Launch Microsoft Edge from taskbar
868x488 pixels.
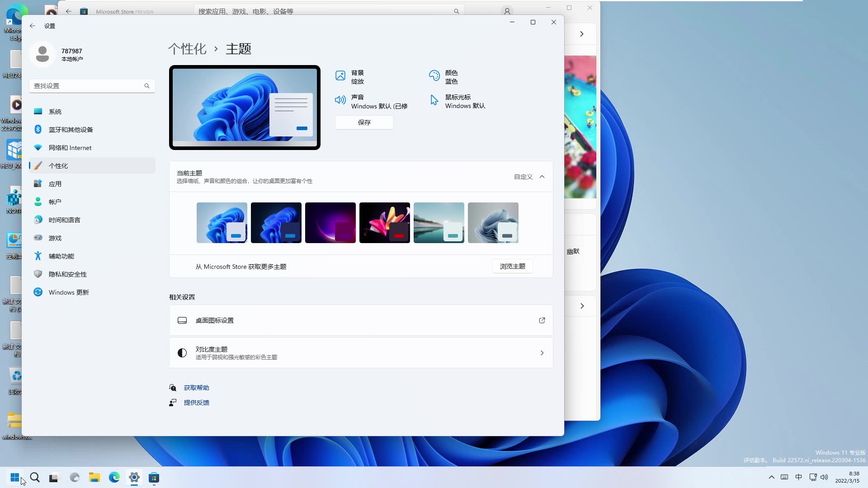tap(114, 478)
